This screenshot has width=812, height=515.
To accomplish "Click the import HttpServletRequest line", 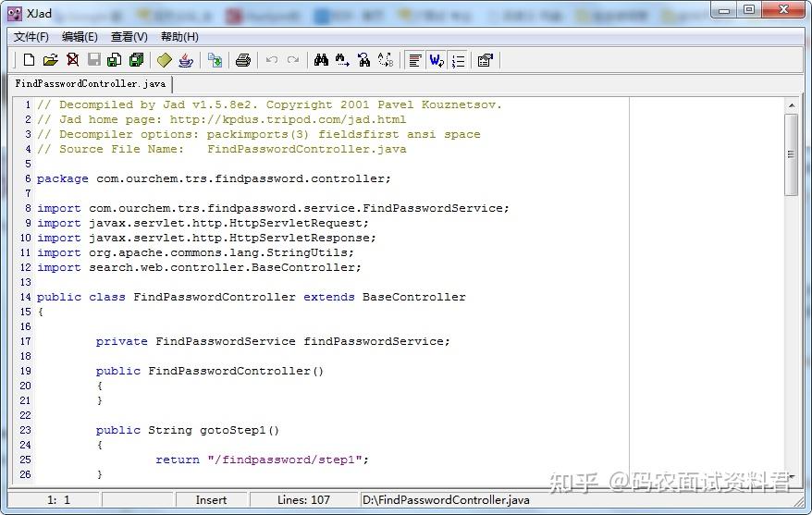I will point(203,223).
